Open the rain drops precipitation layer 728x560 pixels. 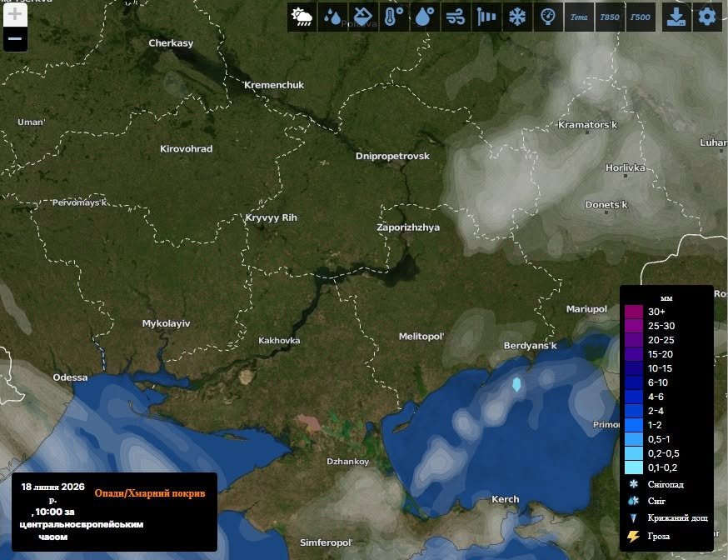(332, 17)
